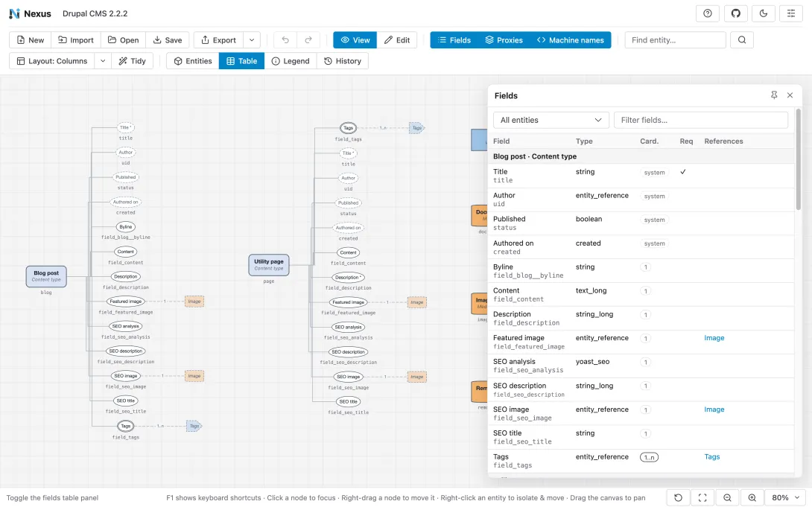This screenshot has width=812, height=507.
Task: Open the help icon in top bar
Action: (708, 13)
